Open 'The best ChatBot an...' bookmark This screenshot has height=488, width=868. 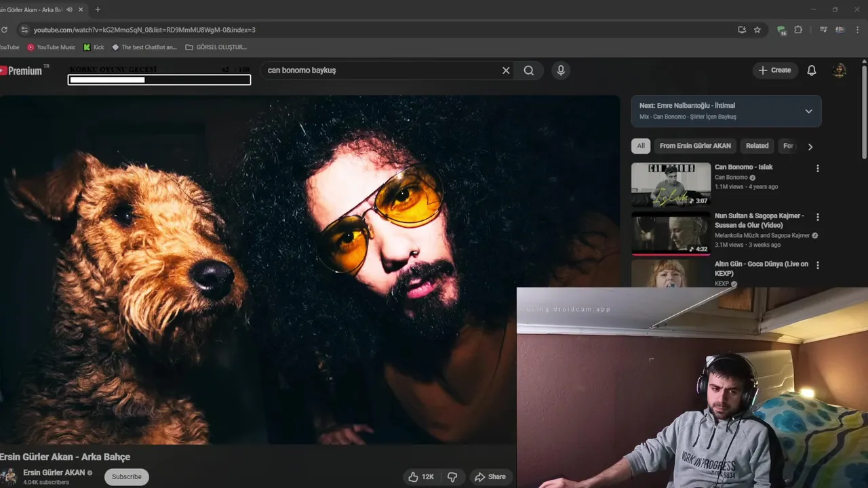[144, 47]
